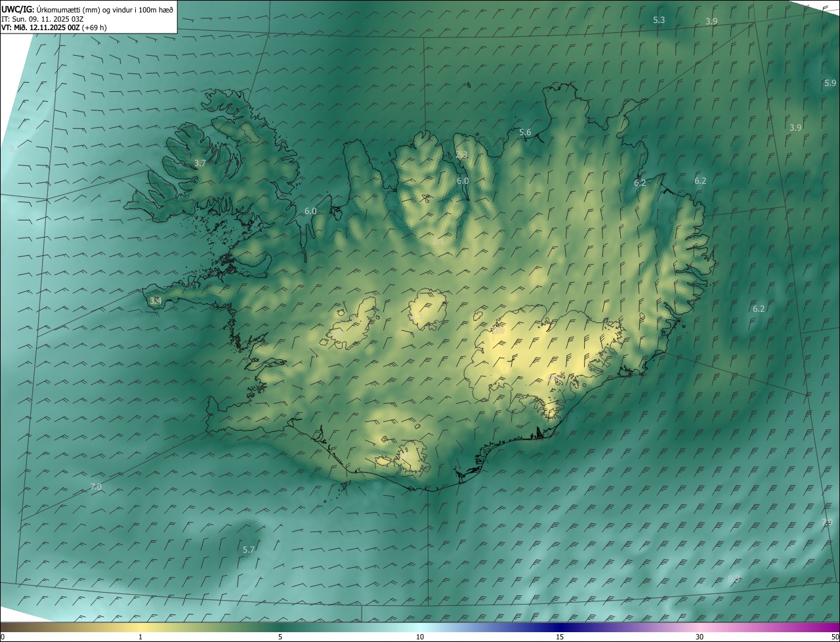Click the "3.7" value in the Westfjords

coord(200,163)
